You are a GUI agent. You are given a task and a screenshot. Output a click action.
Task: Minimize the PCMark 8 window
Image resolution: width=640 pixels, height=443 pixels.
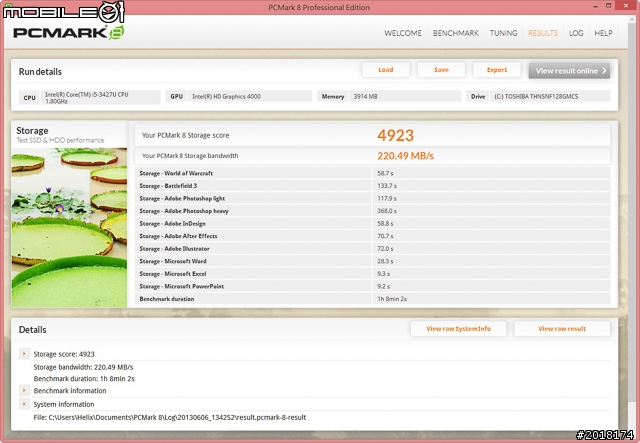(x=596, y=6)
